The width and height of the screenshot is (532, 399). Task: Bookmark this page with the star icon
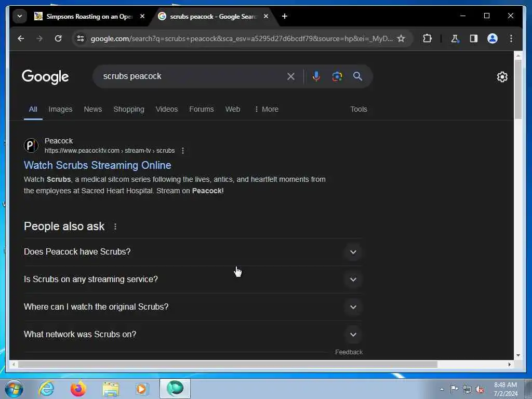(401, 38)
